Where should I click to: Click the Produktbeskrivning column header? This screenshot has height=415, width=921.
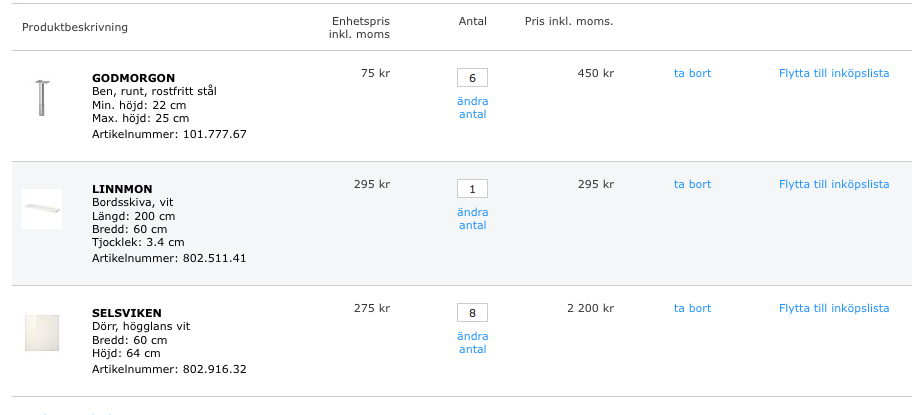75,27
